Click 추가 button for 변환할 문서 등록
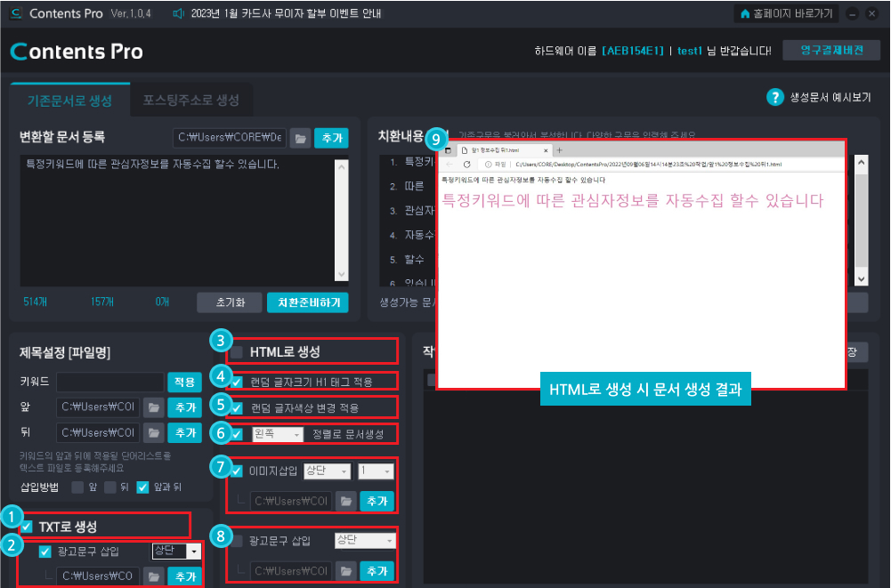Image resolution: width=891 pixels, height=588 pixels. tap(331, 138)
